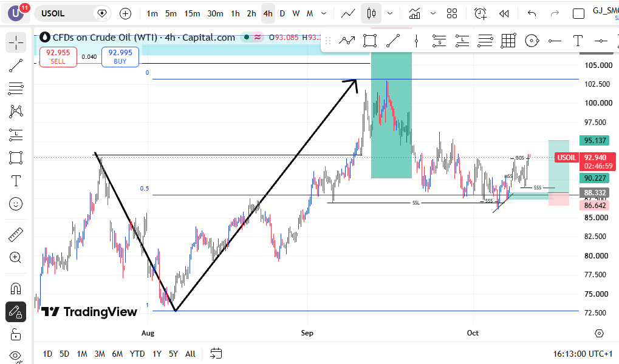
Task: Open the user profile avatar menu
Action: point(16,13)
